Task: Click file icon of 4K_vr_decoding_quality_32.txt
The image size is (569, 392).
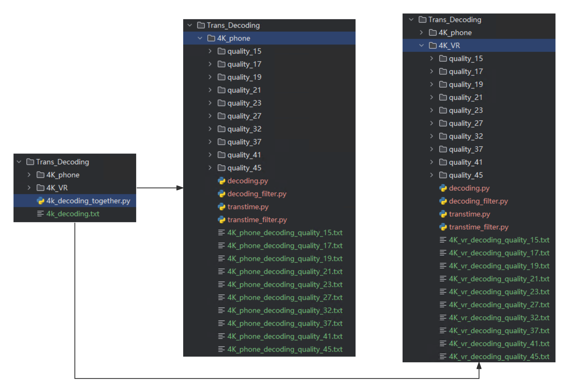Action: pyautogui.click(x=443, y=318)
